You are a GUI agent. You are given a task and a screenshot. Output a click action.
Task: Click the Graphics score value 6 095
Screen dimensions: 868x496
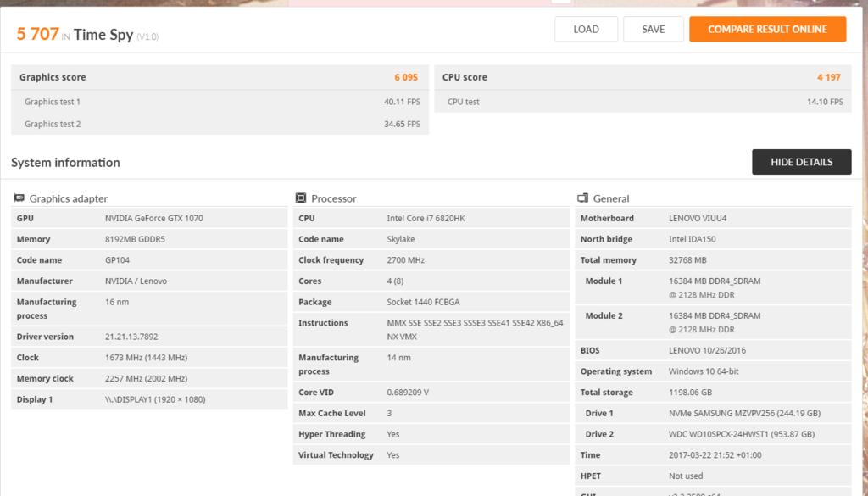(406, 77)
